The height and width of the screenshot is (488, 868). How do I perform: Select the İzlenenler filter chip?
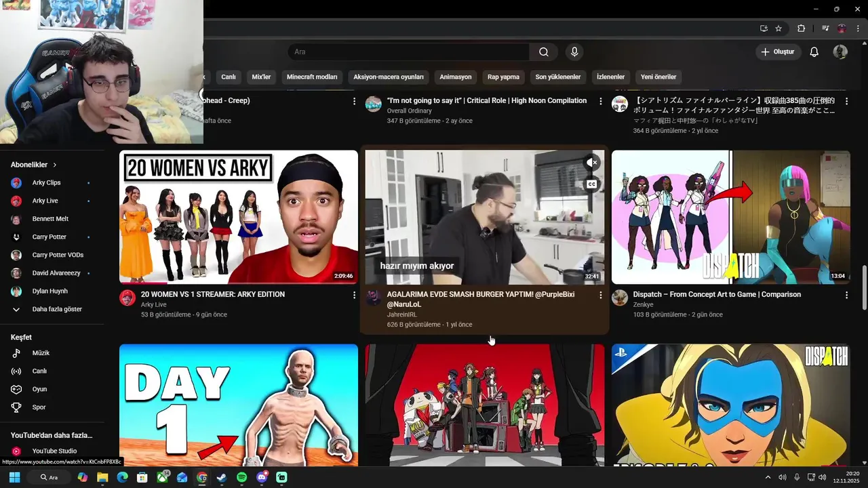[610, 77]
